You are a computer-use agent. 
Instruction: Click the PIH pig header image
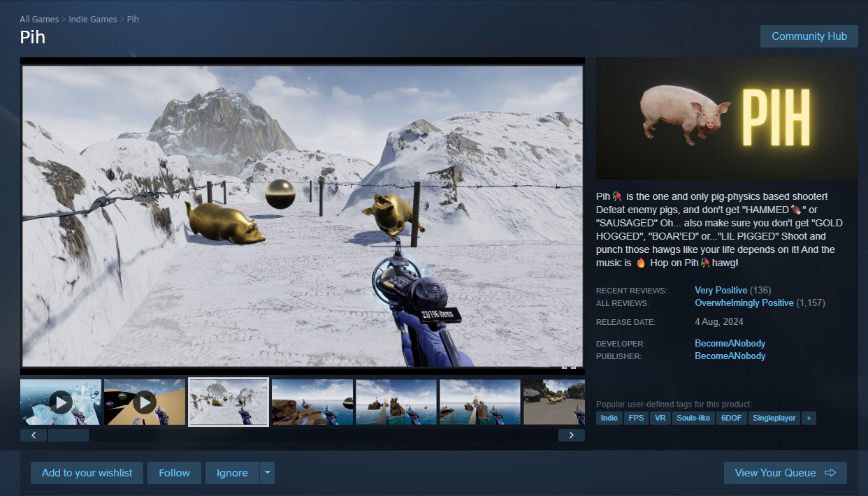pyautogui.click(x=727, y=119)
